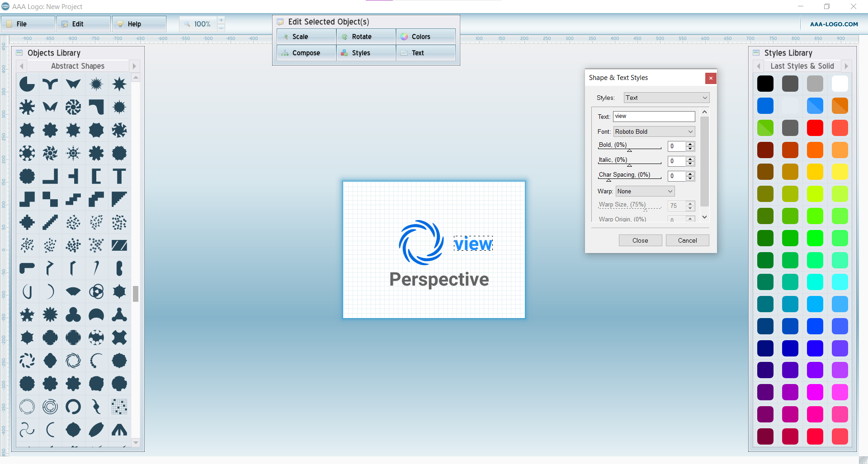Increase Bold value with up stepper
Viewport: 868px width, 464px height.
690,144
